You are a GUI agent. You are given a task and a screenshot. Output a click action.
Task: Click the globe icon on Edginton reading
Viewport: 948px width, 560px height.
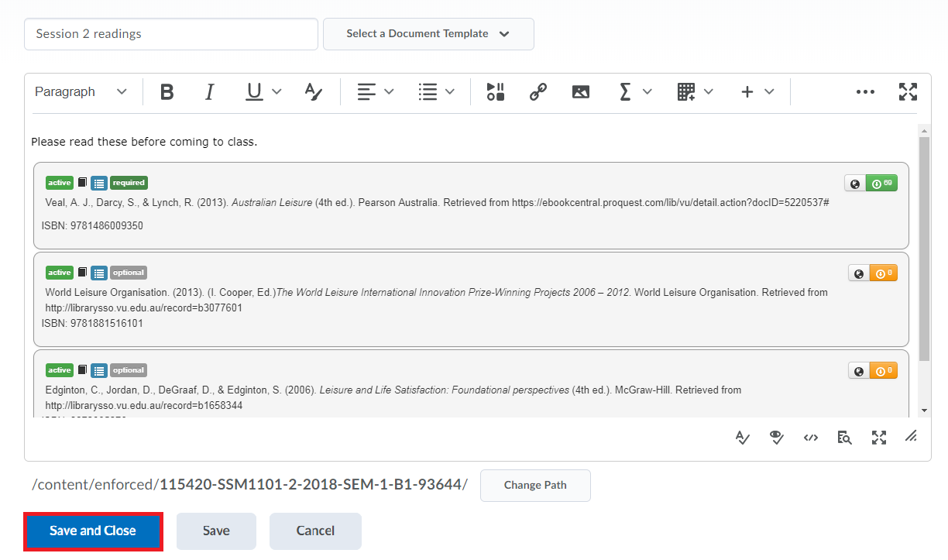tap(859, 371)
